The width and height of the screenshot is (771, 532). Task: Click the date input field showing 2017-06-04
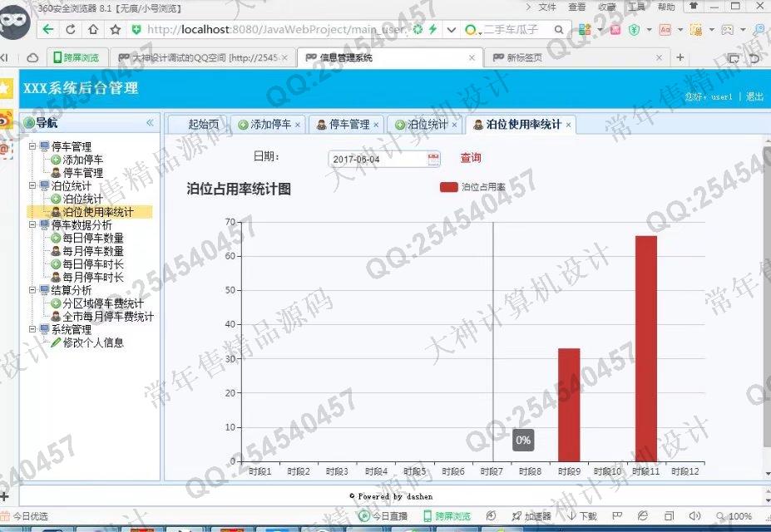coord(377,159)
